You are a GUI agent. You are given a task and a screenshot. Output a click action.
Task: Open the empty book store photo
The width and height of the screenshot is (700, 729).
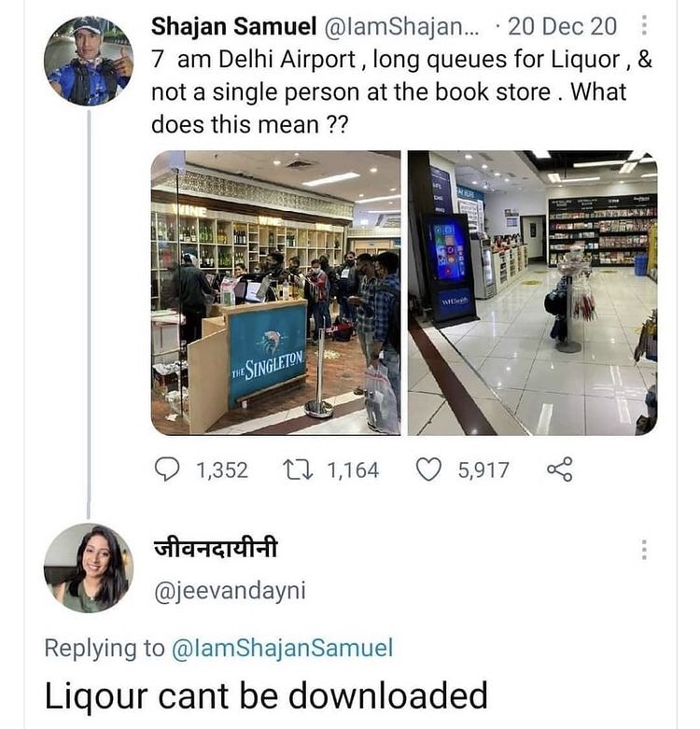click(533, 293)
